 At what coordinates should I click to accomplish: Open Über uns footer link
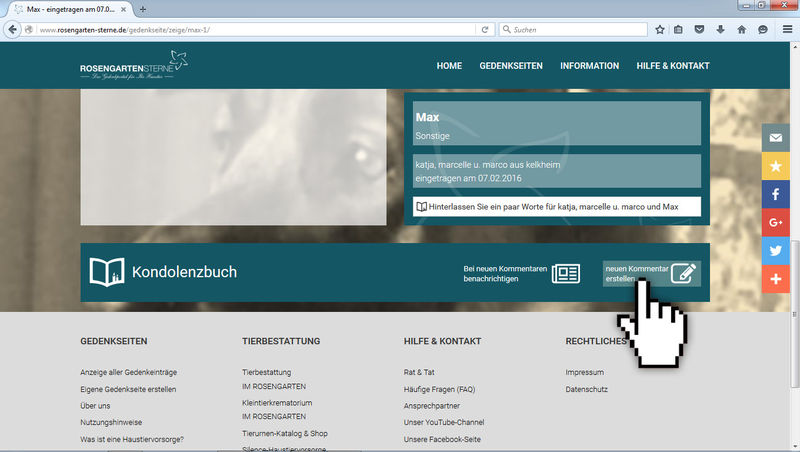click(95, 406)
